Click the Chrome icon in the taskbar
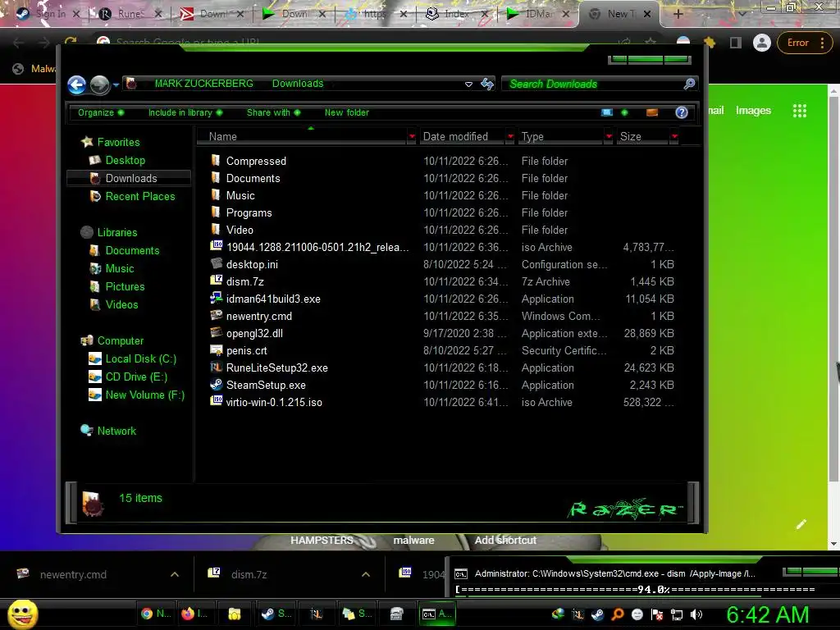Screen dimensions: 840x630 (147, 614)
